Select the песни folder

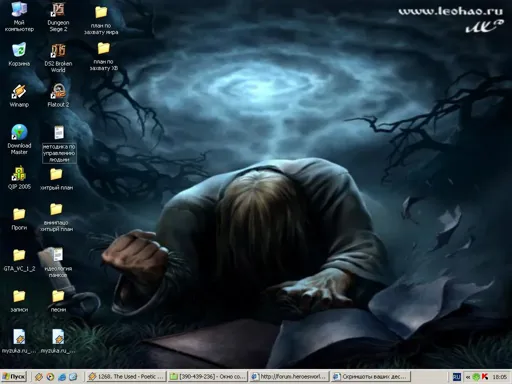(x=58, y=301)
